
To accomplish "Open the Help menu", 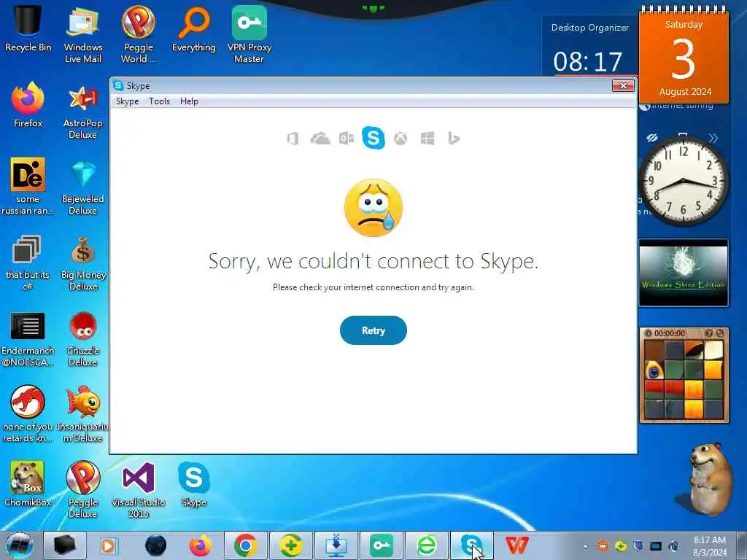I will [189, 101].
